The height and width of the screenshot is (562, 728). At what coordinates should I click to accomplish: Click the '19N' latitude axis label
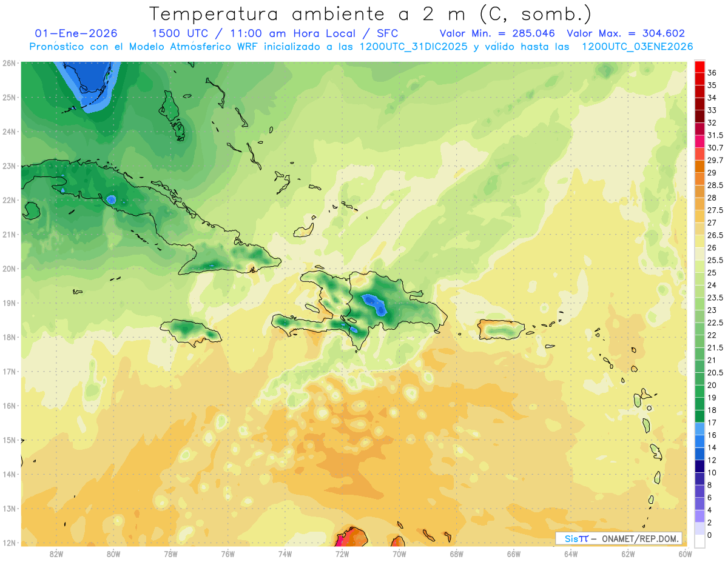coord(9,303)
